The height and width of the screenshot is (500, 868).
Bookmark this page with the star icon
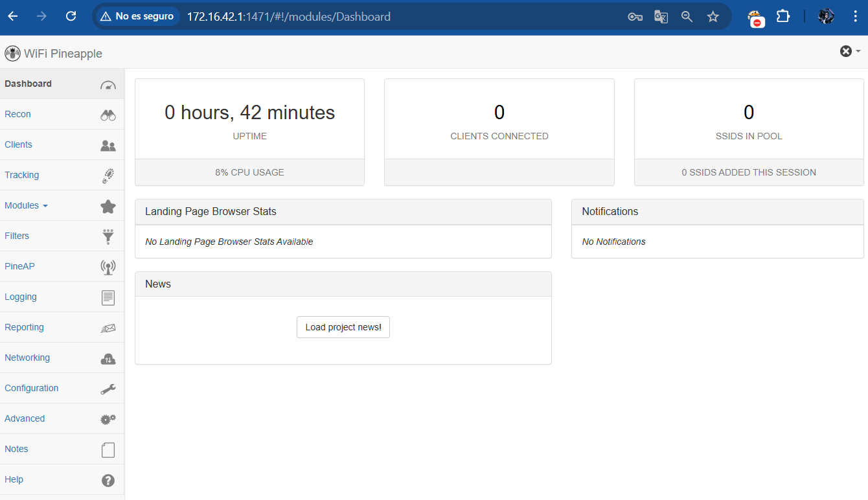[713, 17]
